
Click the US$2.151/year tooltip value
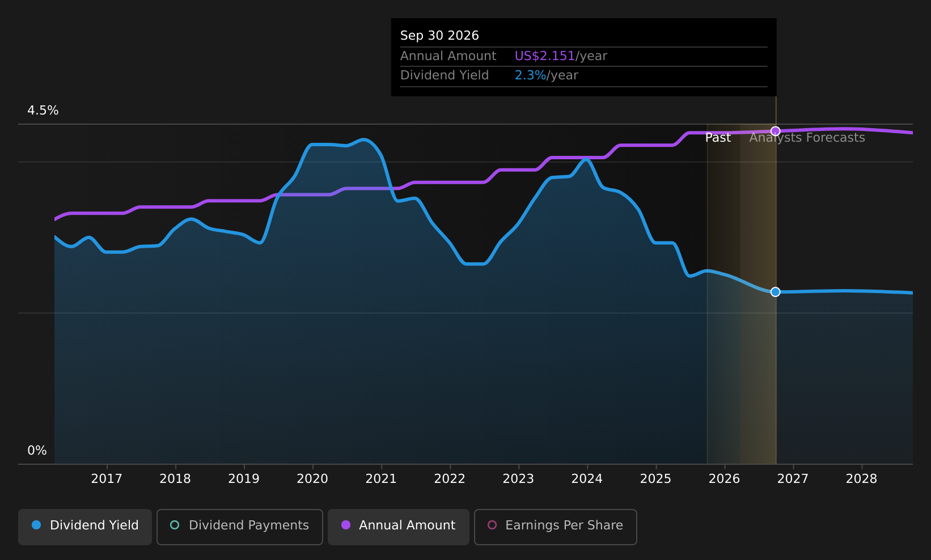[x=561, y=56]
